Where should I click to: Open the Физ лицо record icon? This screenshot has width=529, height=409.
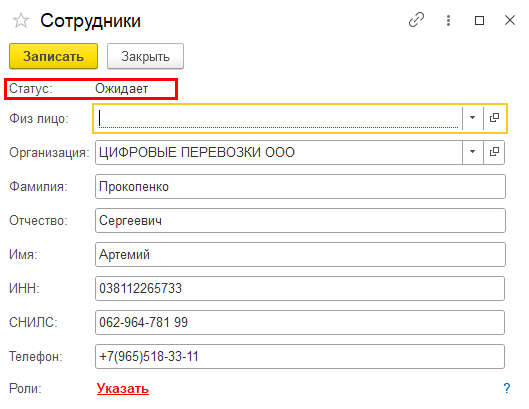pos(495,118)
